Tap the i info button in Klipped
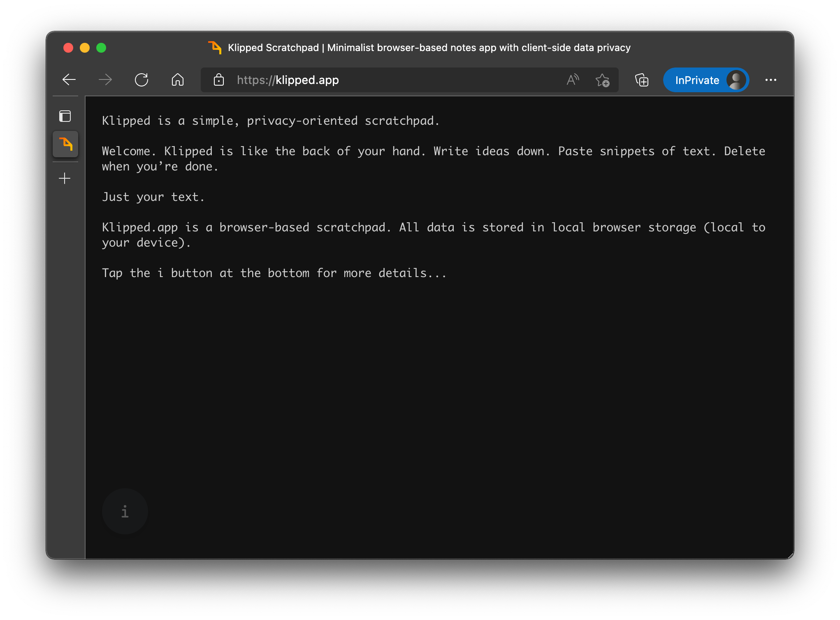The width and height of the screenshot is (840, 620). point(125,512)
